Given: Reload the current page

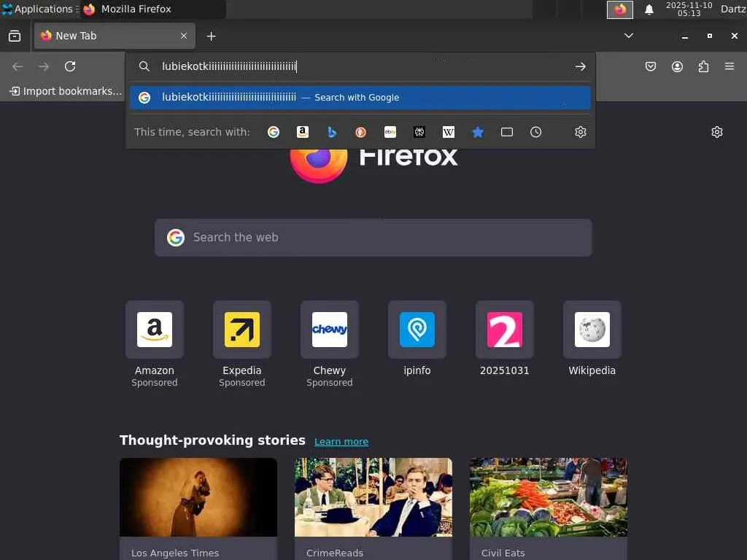Looking at the screenshot, I should 70,66.
